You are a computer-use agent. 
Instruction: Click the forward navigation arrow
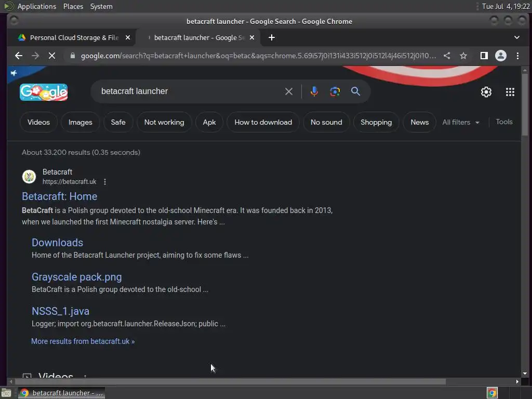[x=35, y=56]
